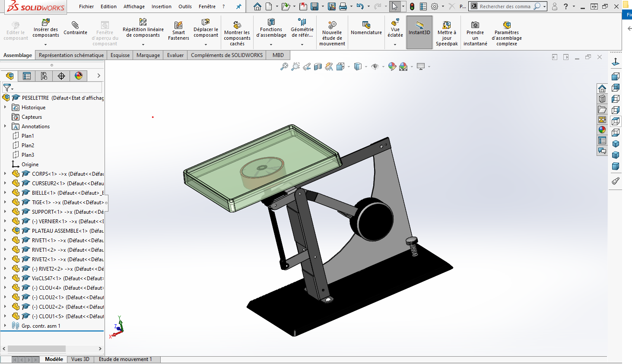This screenshot has width=632, height=364.
Task: Open the Nomenclature tool
Action: 366,28
